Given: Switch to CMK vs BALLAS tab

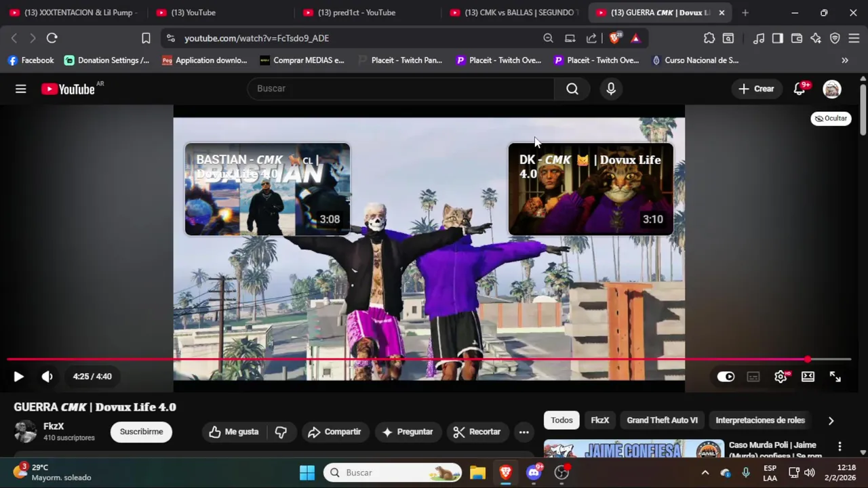Looking at the screenshot, I should 515,12.
